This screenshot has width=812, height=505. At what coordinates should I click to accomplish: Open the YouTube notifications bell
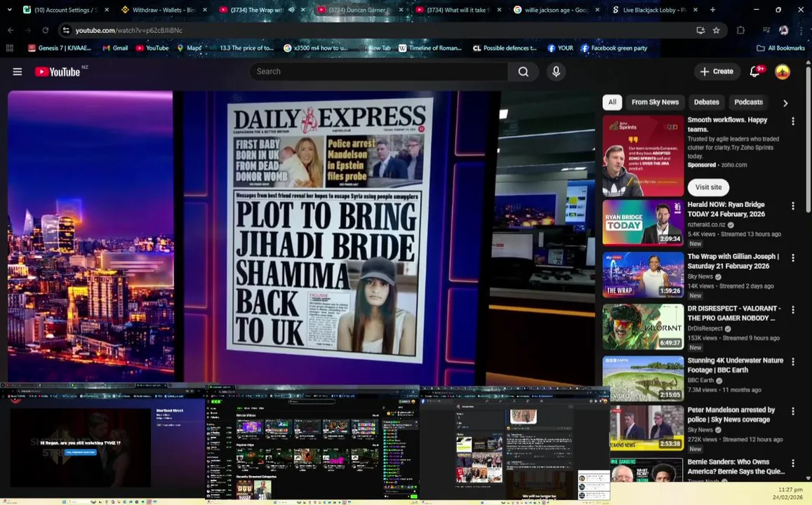pos(755,72)
